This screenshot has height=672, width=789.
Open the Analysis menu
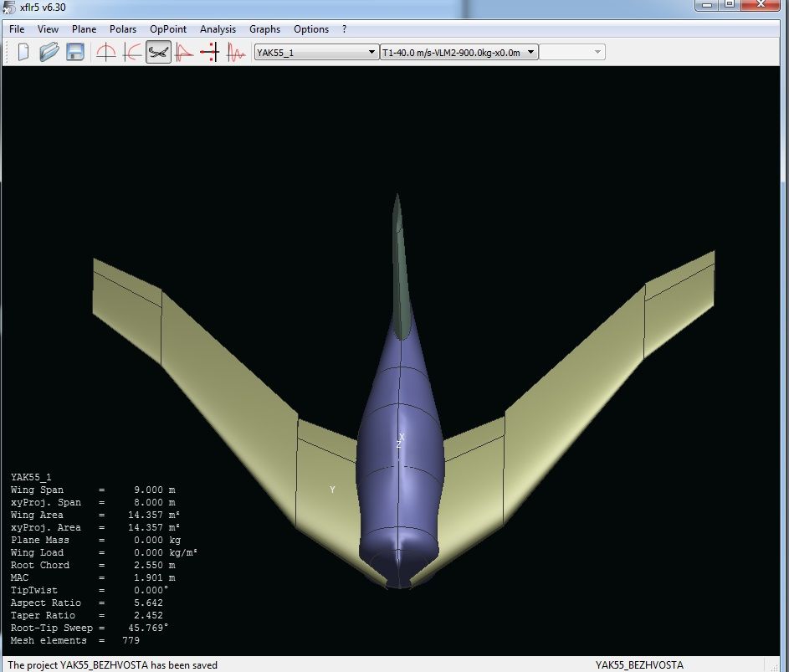pos(218,29)
